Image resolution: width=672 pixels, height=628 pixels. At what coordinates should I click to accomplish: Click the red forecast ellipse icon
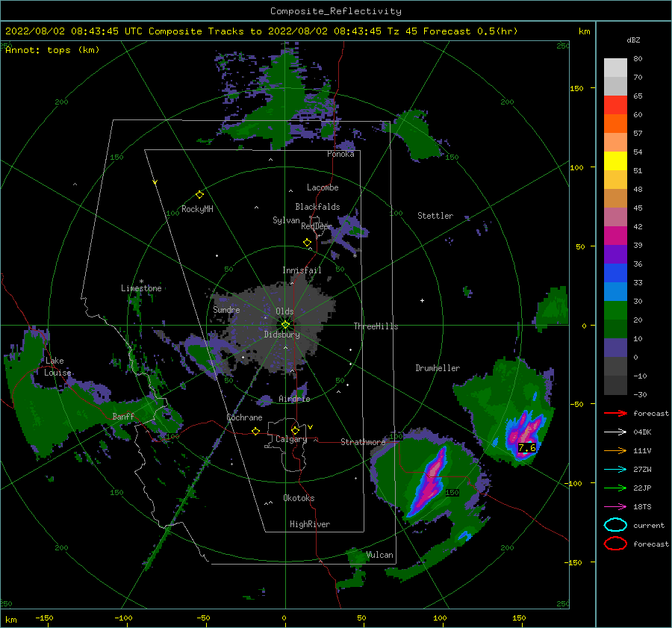point(615,544)
